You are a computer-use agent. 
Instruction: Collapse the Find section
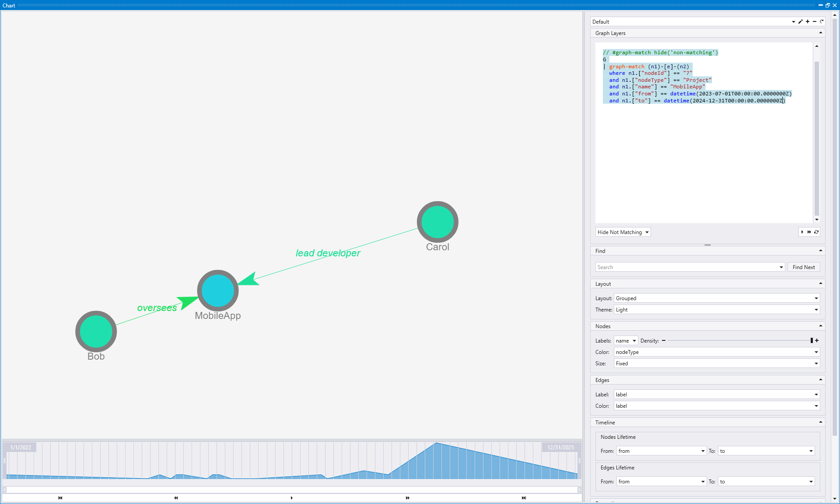tap(821, 251)
